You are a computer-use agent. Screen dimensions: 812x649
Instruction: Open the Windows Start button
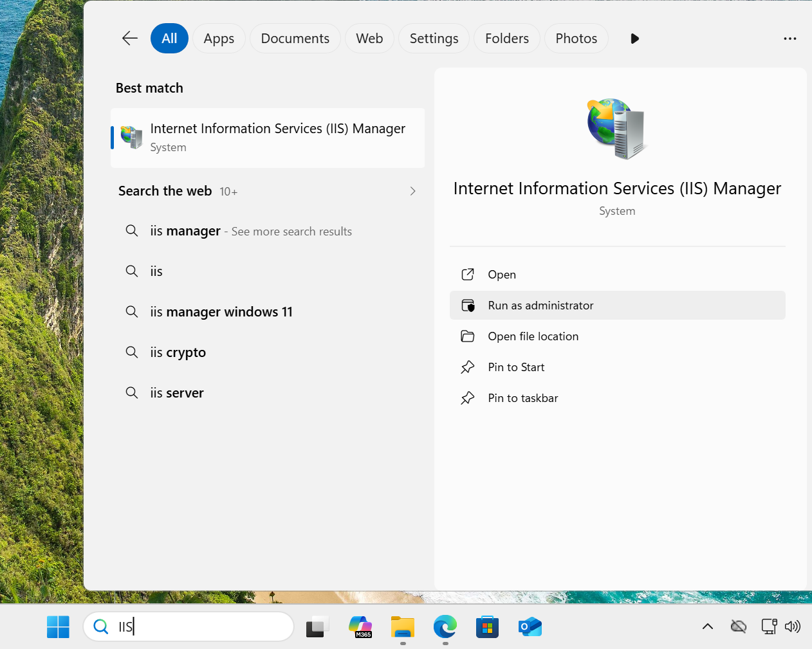[58, 626]
